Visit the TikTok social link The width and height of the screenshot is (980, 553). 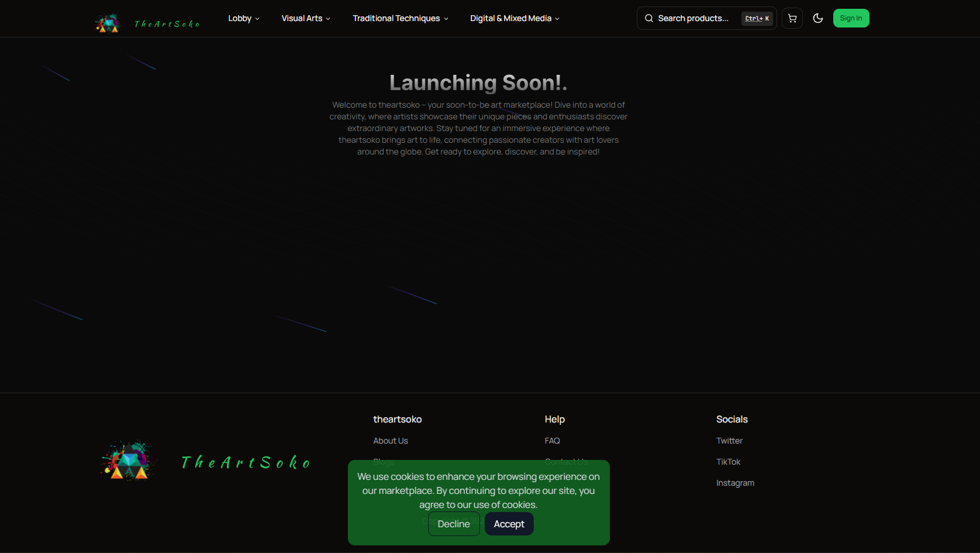(x=728, y=462)
